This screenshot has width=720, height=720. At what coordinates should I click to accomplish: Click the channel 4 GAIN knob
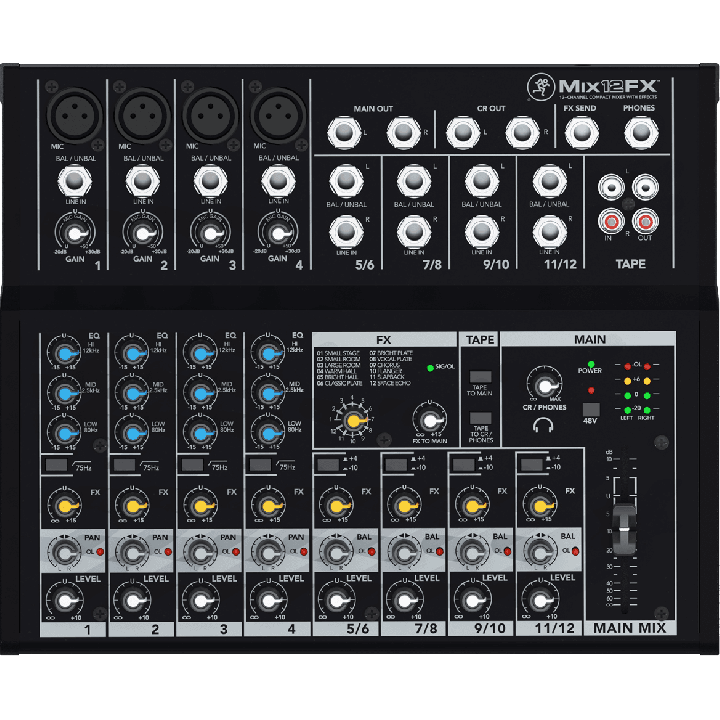278,234
